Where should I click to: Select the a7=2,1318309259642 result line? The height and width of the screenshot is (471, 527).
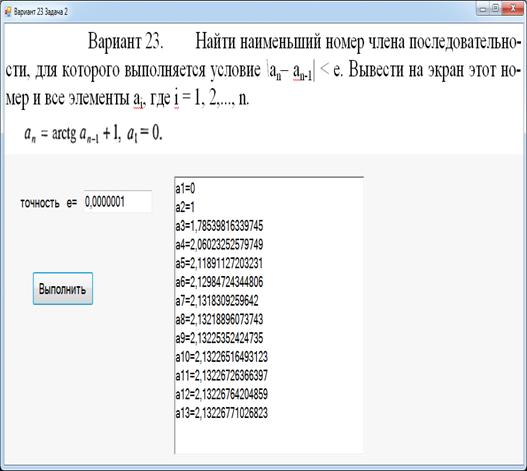(217, 301)
